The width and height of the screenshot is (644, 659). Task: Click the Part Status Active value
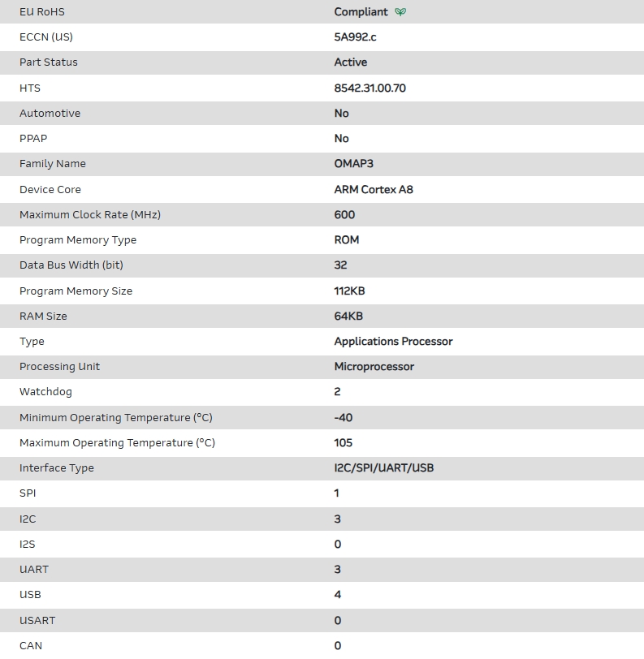(x=351, y=62)
